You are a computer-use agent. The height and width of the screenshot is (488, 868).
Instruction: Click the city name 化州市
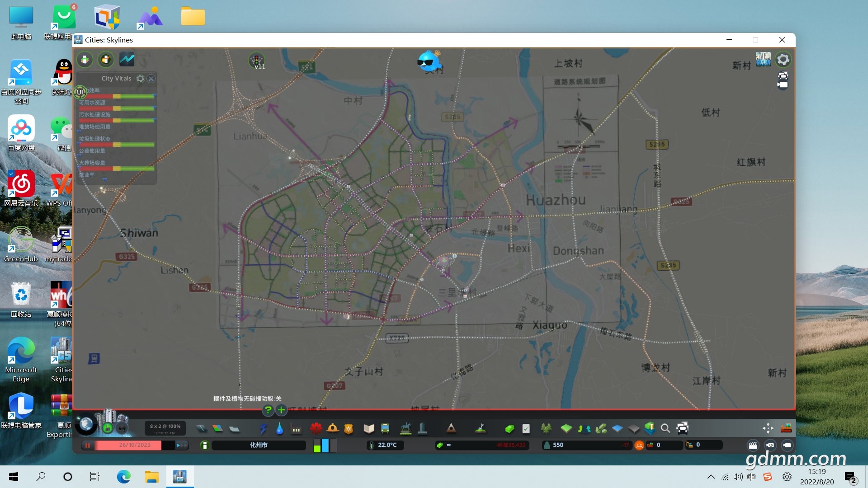259,445
